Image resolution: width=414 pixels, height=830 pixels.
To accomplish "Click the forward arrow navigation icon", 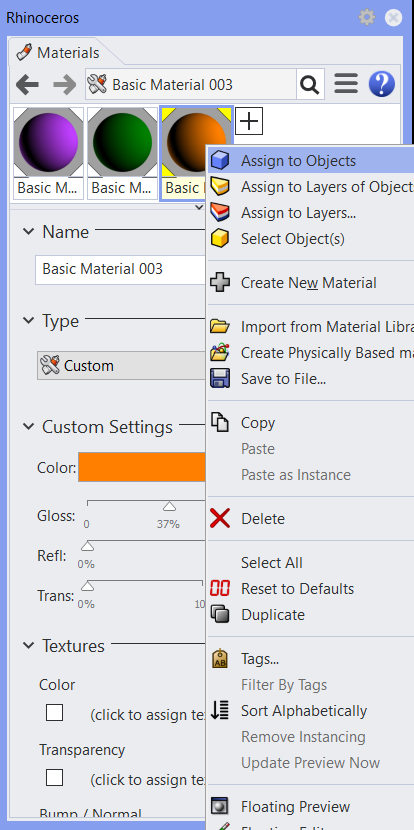I will tap(65, 85).
